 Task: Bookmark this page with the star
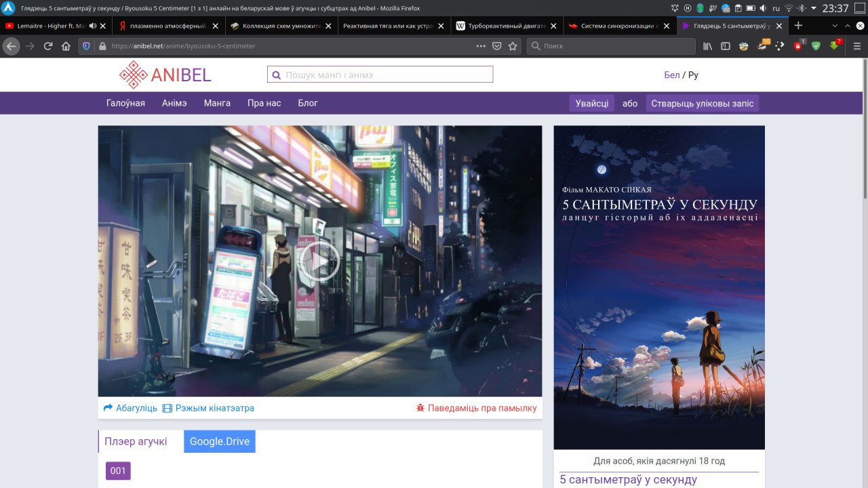(513, 46)
